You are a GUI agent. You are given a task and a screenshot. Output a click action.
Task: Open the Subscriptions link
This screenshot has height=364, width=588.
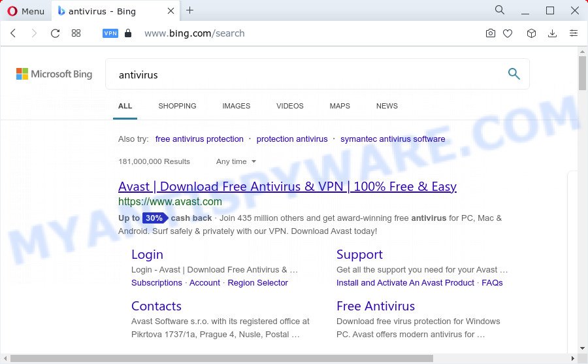[x=156, y=282]
